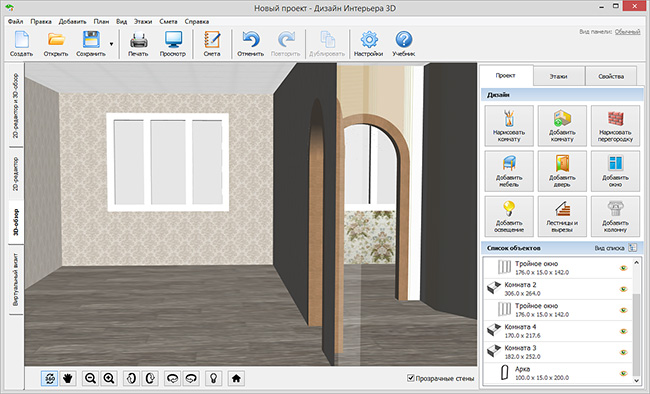Image resolution: width=650 pixels, height=394 pixels.
Task: Reset view with the home icon
Action: tap(236, 378)
